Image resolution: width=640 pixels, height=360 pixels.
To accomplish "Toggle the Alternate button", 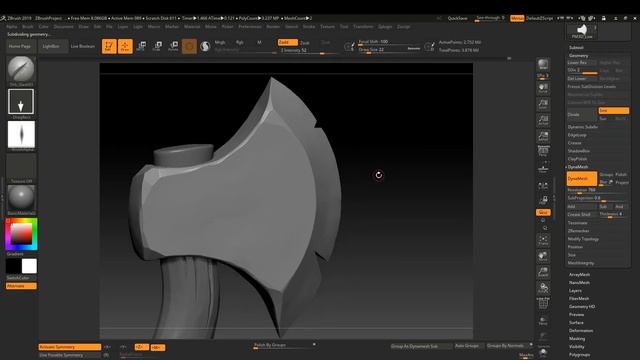I will pyautogui.click(x=21, y=286).
